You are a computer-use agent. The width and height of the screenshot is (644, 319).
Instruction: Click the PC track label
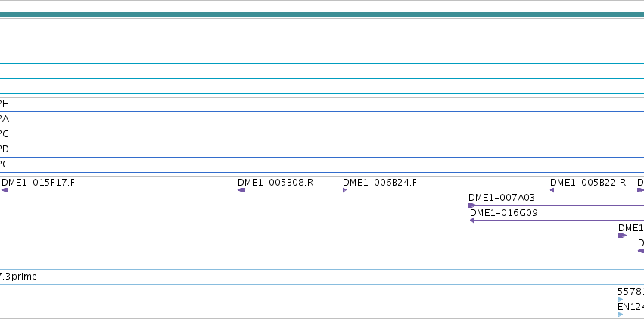click(x=4, y=164)
